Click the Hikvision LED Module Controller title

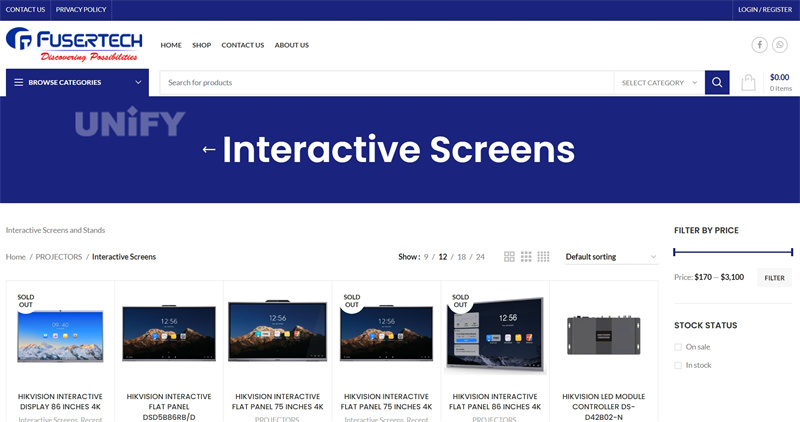604,407
